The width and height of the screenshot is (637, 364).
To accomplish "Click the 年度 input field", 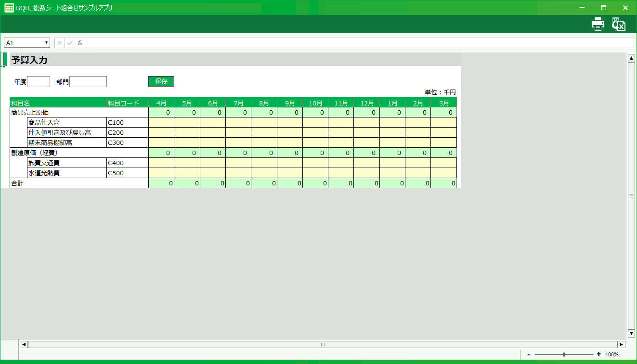I will (x=39, y=82).
